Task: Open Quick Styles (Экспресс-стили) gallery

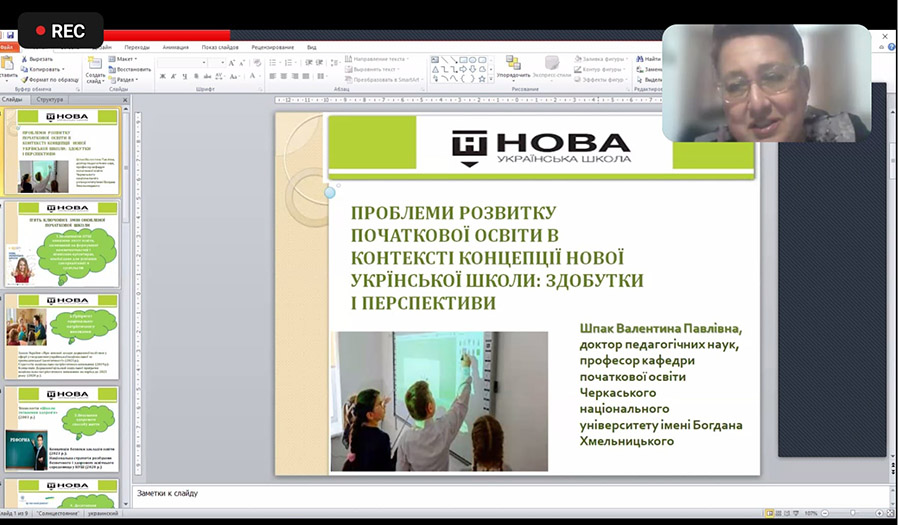Action: (x=552, y=68)
